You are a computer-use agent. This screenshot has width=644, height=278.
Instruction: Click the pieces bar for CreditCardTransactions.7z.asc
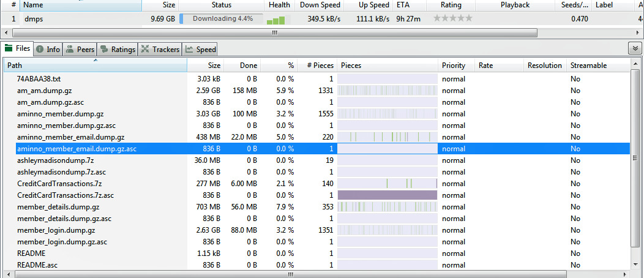pos(387,195)
